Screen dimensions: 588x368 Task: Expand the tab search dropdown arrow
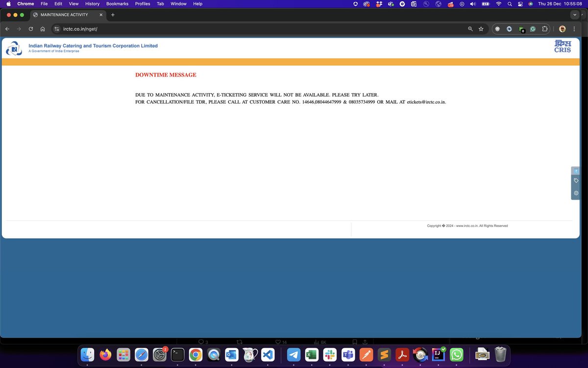pos(575,15)
